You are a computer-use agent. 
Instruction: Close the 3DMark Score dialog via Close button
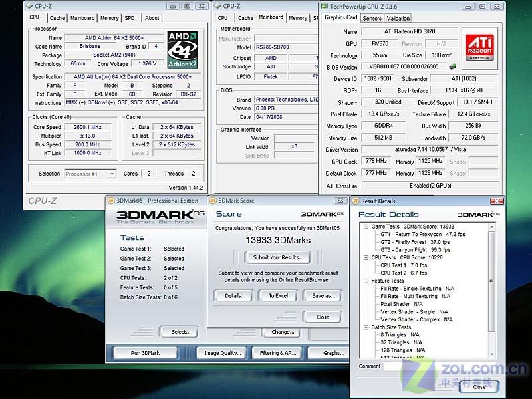click(323, 317)
